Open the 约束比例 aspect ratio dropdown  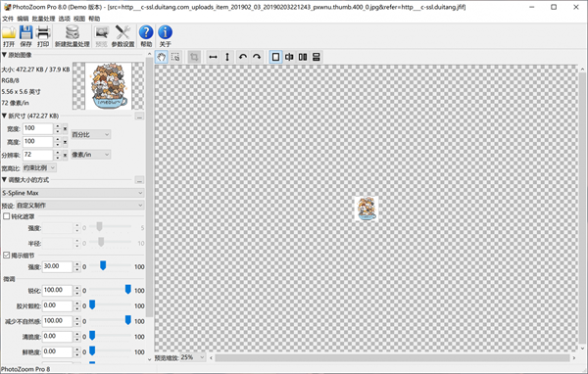[x=39, y=167]
